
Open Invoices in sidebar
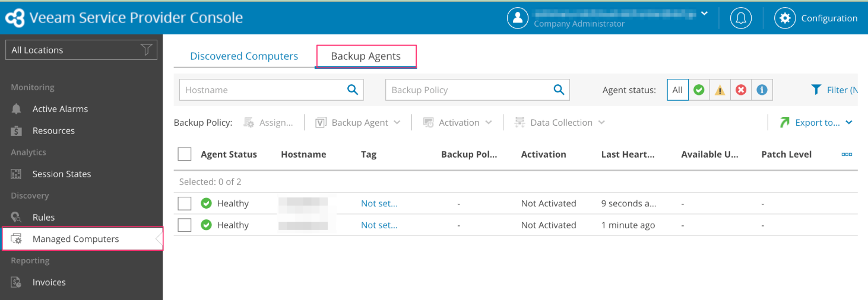point(49,283)
